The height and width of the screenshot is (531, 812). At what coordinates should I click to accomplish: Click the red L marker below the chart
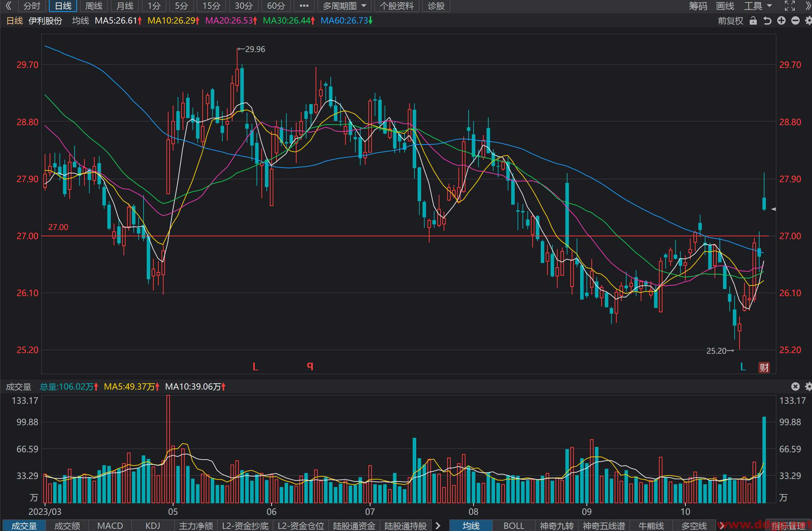(x=255, y=367)
